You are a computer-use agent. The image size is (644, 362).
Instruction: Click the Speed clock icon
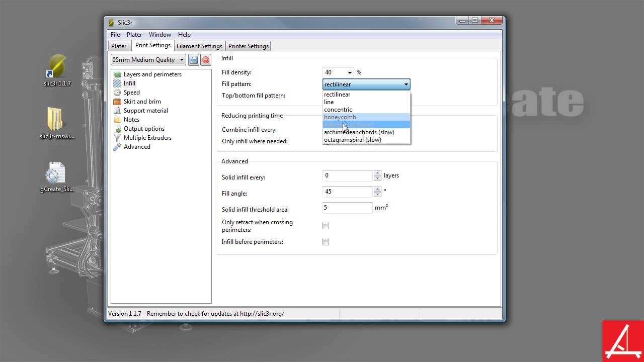coord(117,93)
